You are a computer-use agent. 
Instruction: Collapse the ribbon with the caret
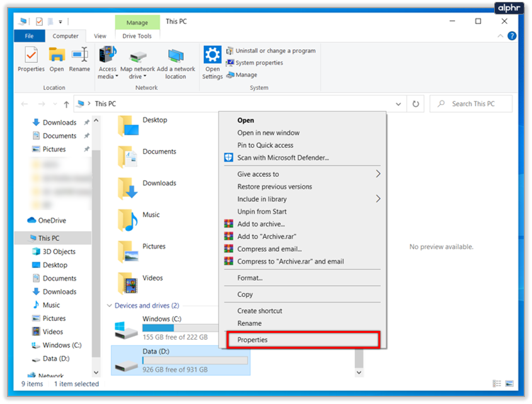[500, 36]
